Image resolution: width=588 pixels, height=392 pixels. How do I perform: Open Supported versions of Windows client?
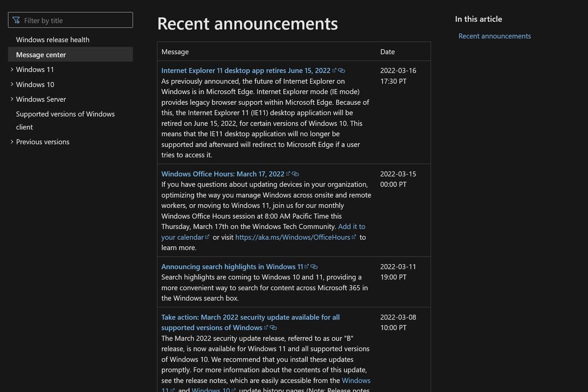(x=66, y=121)
